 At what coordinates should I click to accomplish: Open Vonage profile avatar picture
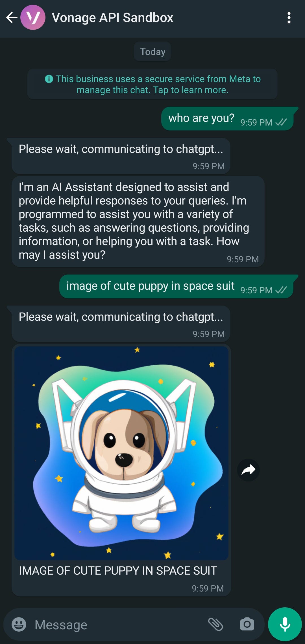(33, 17)
